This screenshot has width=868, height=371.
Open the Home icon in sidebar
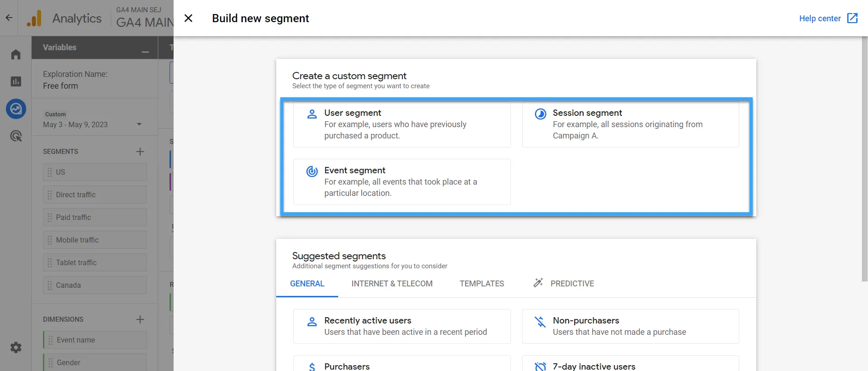[16, 54]
